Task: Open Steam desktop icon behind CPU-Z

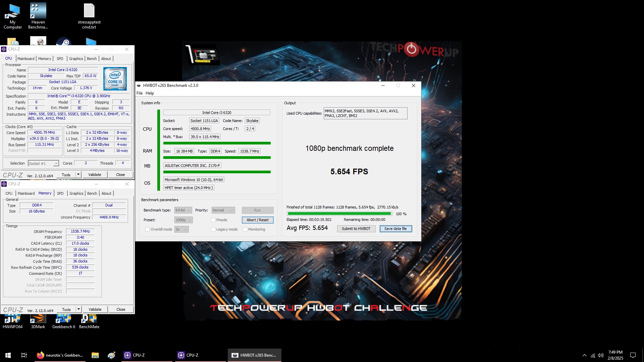Action: pyautogui.click(x=64, y=41)
